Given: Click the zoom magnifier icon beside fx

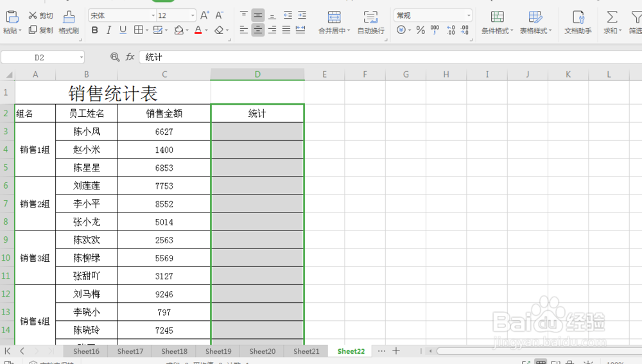Looking at the screenshot, I should coord(115,57).
